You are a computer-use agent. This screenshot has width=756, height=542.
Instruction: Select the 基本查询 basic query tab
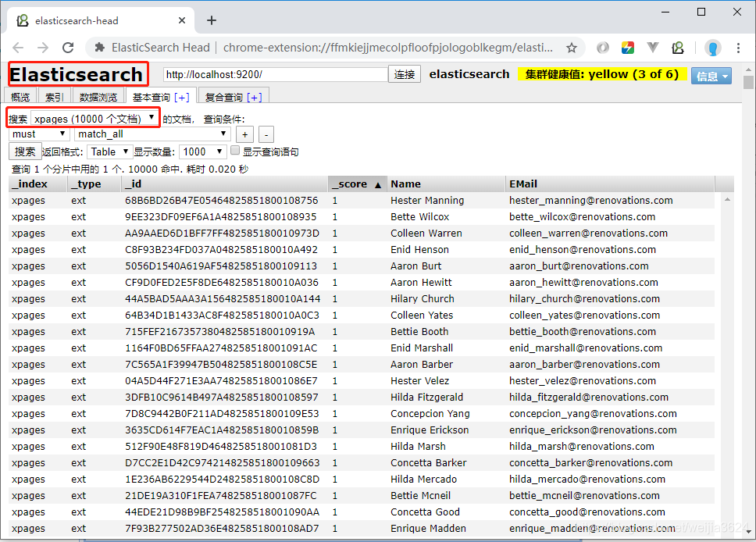coord(151,97)
